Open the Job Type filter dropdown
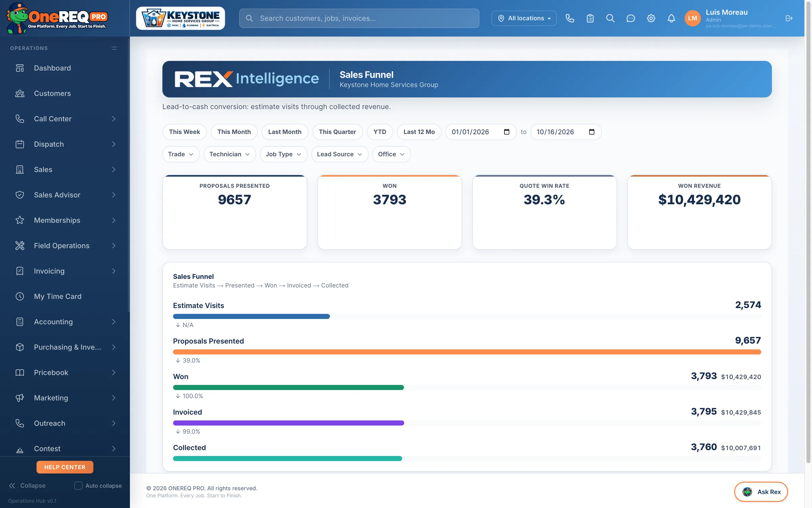812x508 pixels. (x=283, y=154)
